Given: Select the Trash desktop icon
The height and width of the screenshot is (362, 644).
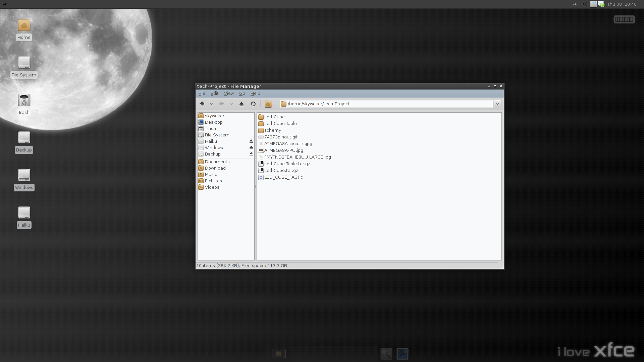Looking at the screenshot, I should [x=24, y=105].
